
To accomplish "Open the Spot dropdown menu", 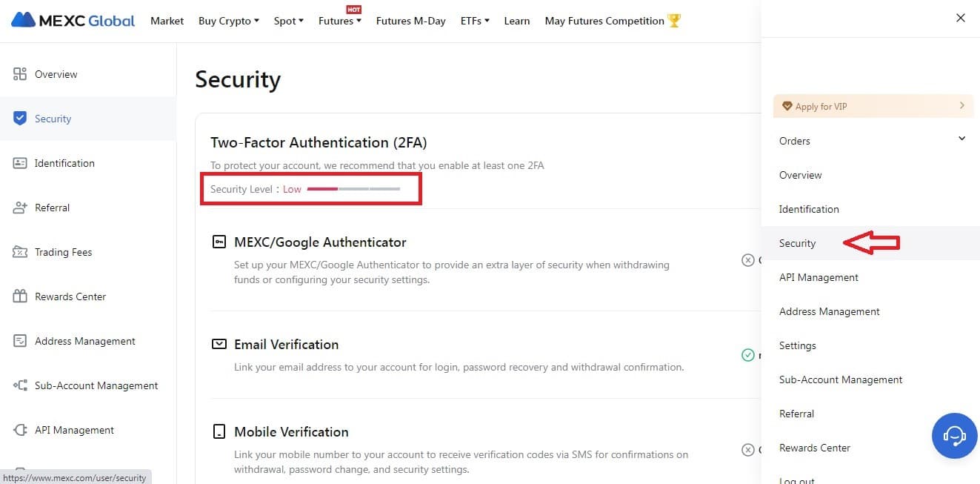I will point(289,21).
